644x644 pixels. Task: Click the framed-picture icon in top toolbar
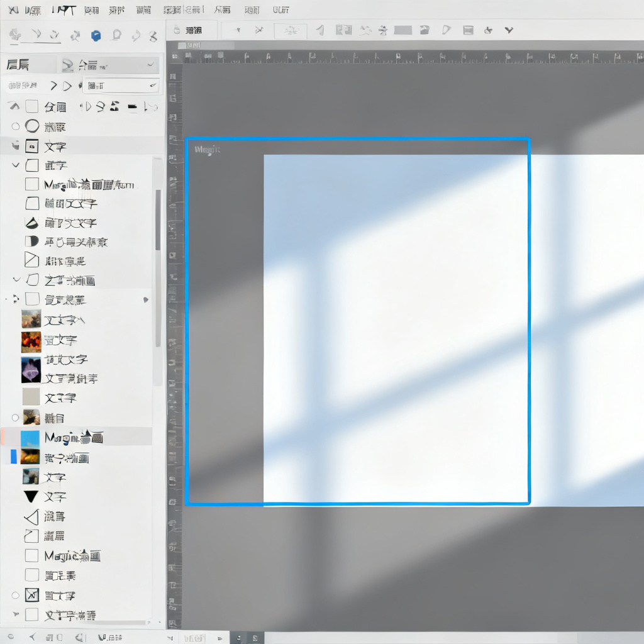pyautogui.click(x=468, y=30)
